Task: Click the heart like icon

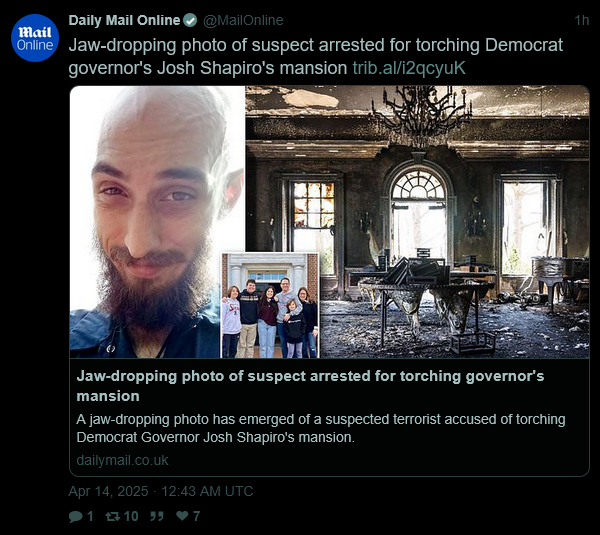Action: point(182,516)
